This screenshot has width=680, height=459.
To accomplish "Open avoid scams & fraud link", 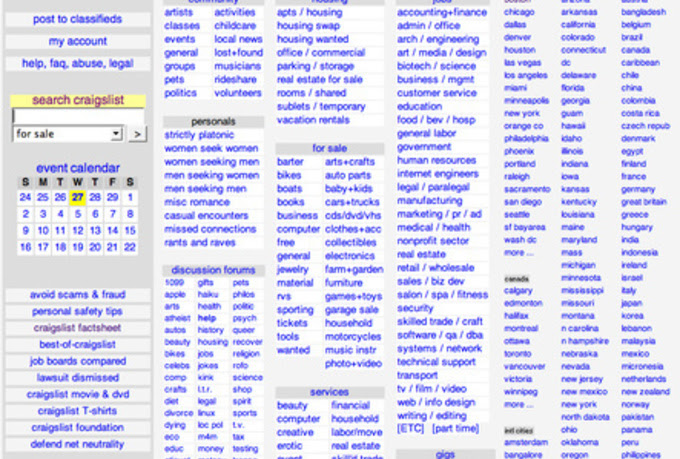I will point(78,295).
